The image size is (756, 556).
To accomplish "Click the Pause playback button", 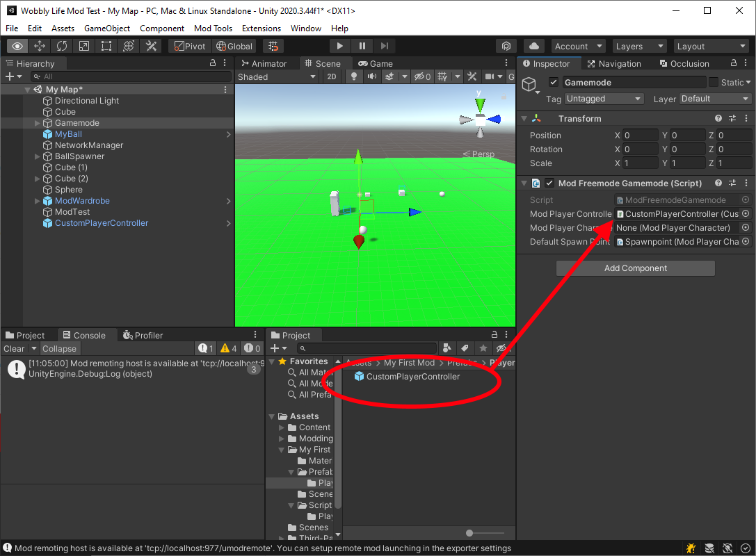I will tap(362, 47).
